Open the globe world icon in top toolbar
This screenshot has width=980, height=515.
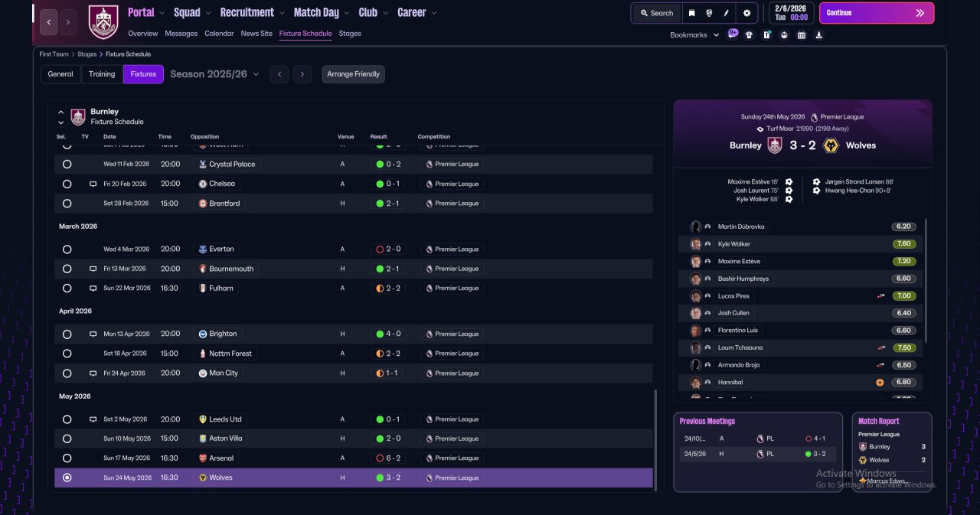point(709,13)
